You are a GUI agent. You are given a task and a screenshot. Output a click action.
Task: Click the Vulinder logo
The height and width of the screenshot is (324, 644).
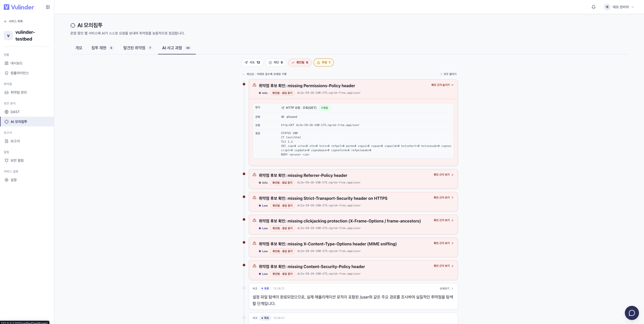[x=19, y=7]
